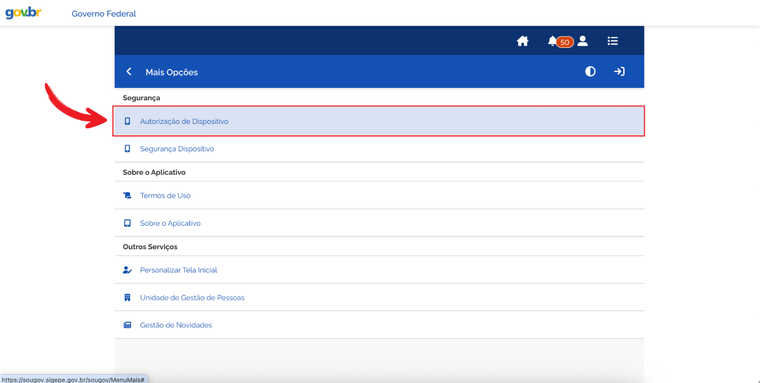This screenshot has width=760, height=383.
Task: Click the logout arrow icon
Action: tap(619, 72)
